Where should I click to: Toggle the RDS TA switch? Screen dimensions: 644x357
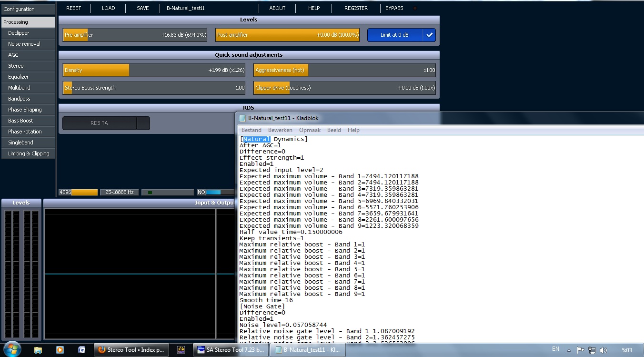(143, 123)
